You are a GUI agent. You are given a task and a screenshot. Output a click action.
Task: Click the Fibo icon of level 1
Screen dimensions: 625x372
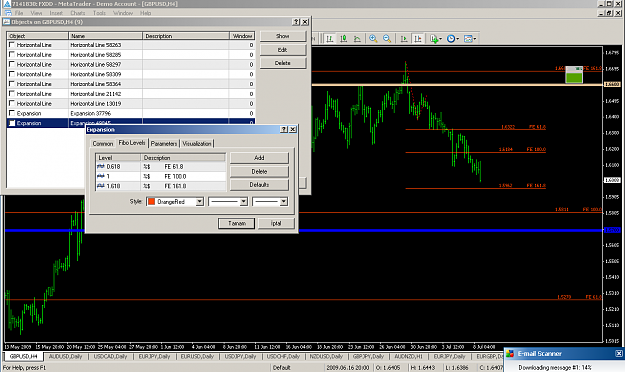click(101, 176)
